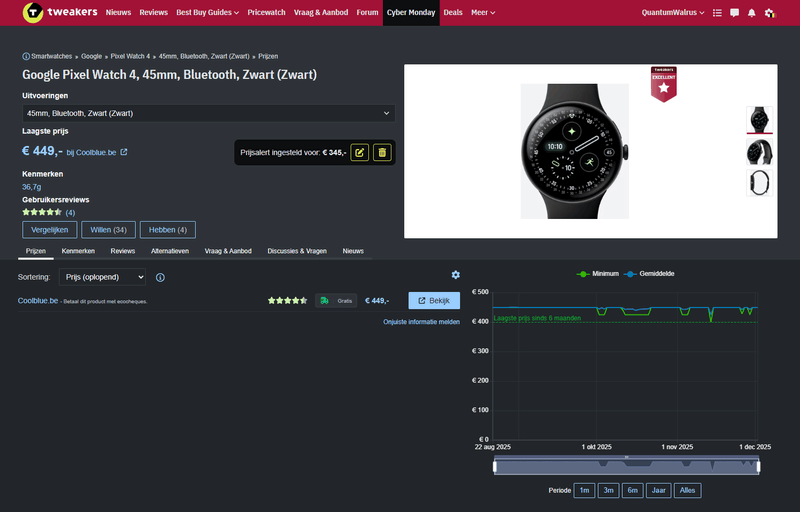800x512 pixels.
Task: Click the Vergelijken button
Action: [49, 230]
